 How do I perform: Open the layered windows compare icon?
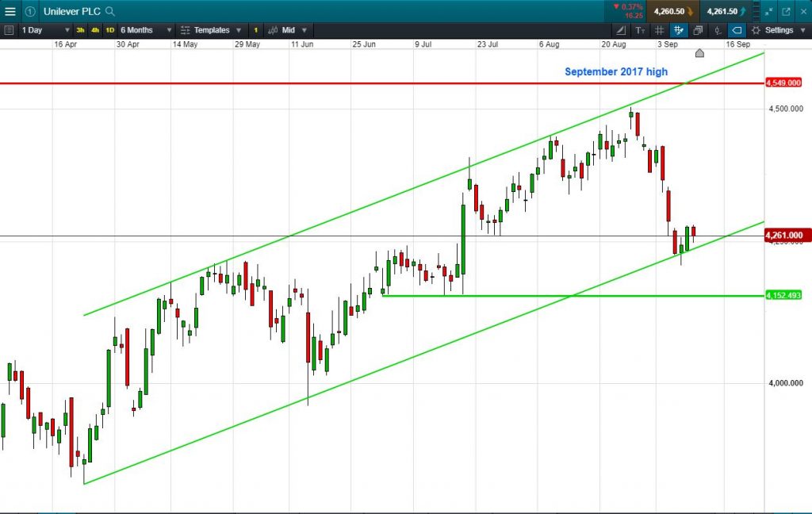coord(698,30)
